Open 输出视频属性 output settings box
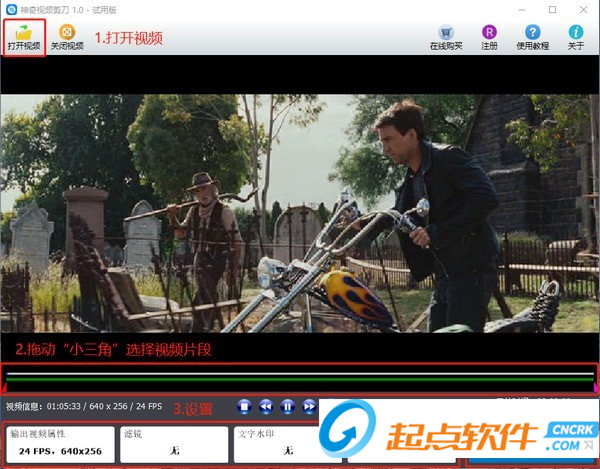Viewport: 600px width, 469px height. coord(60,444)
